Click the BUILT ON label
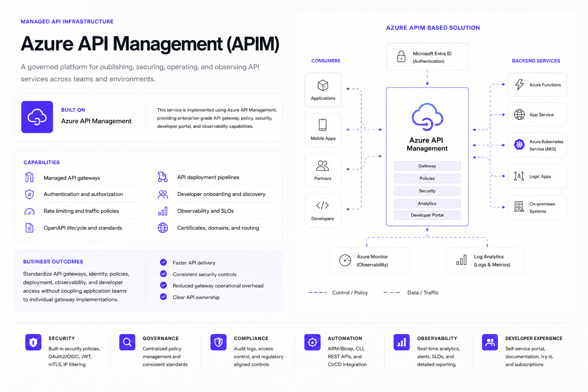The height and width of the screenshot is (392, 588). click(x=73, y=110)
